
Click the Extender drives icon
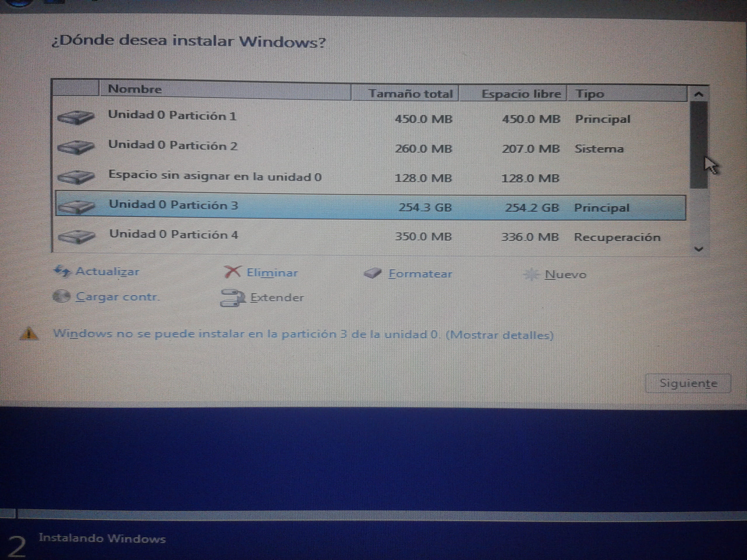(233, 297)
